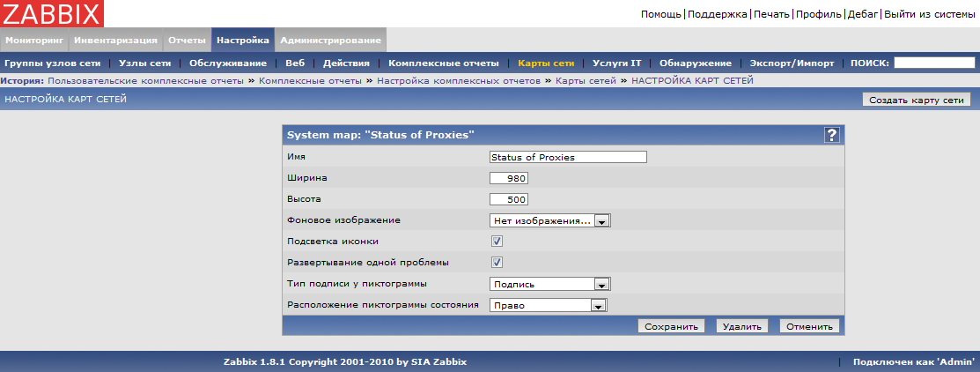Open the help question mark icon
The height and width of the screenshot is (372, 980).
[x=831, y=135]
